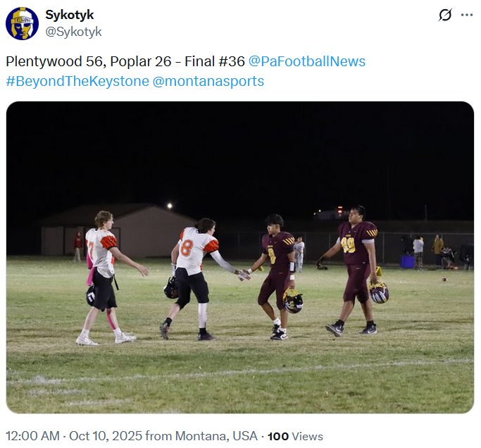Open the Sykotyk display name profile link

tap(69, 15)
